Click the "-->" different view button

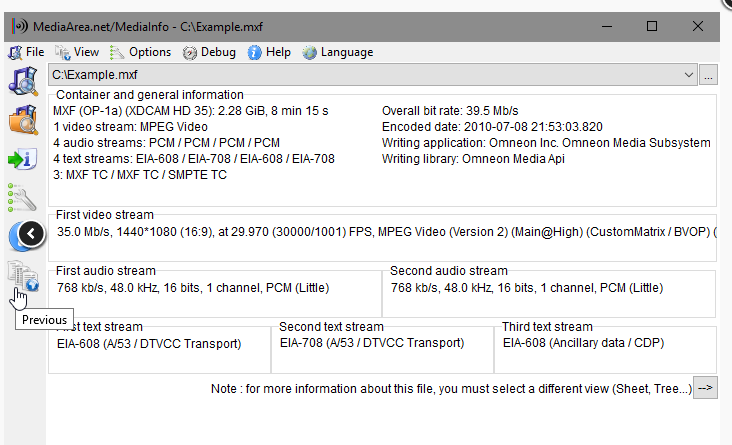tap(706, 388)
